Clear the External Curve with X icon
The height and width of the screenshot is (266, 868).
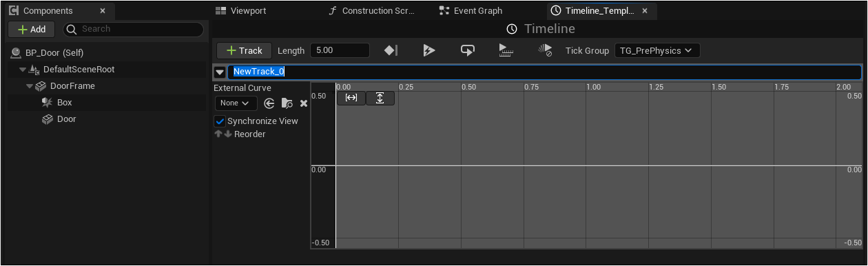pyautogui.click(x=304, y=103)
